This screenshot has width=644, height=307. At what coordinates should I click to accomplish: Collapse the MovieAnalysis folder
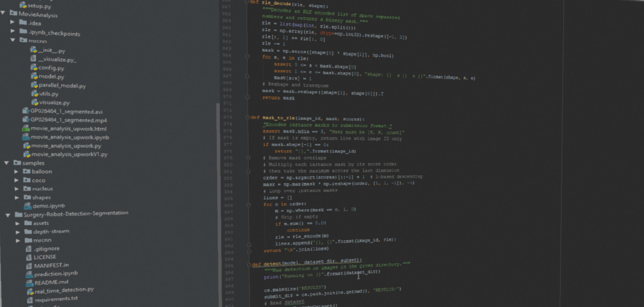[4, 14]
